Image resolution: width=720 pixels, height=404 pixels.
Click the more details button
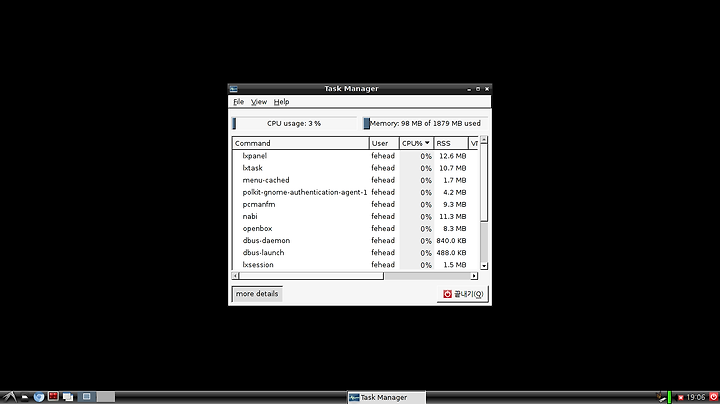[257, 294]
